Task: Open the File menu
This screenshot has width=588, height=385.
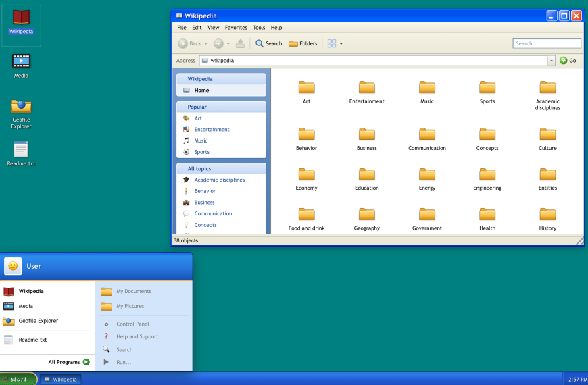Action: [182, 28]
